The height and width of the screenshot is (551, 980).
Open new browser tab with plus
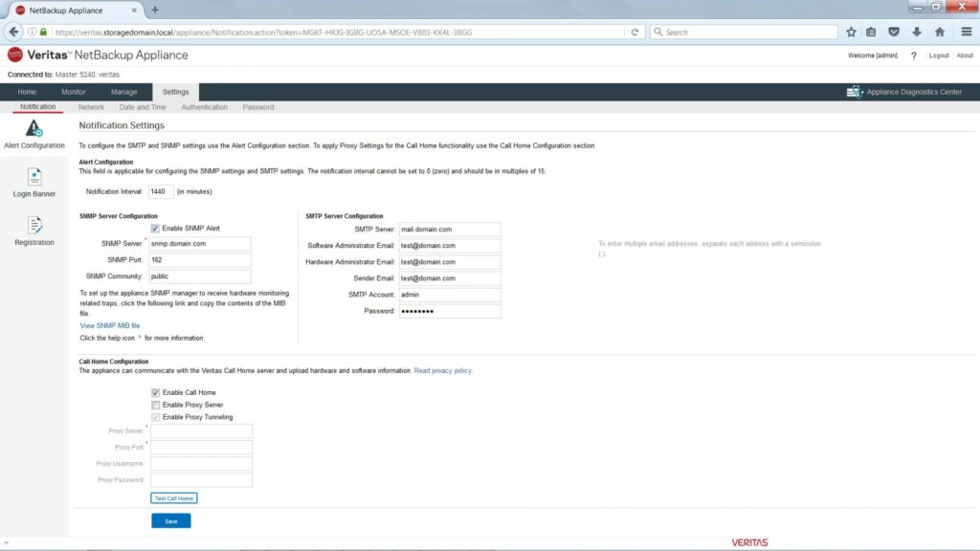(x=155, y=10)
